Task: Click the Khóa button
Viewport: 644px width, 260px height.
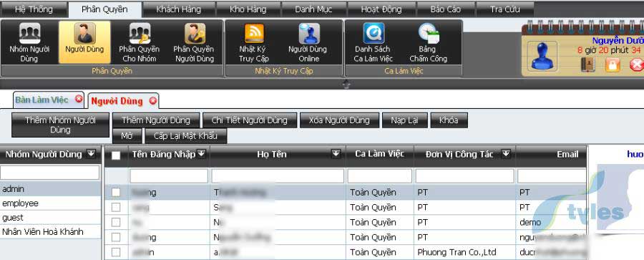Action: [449, 120]
